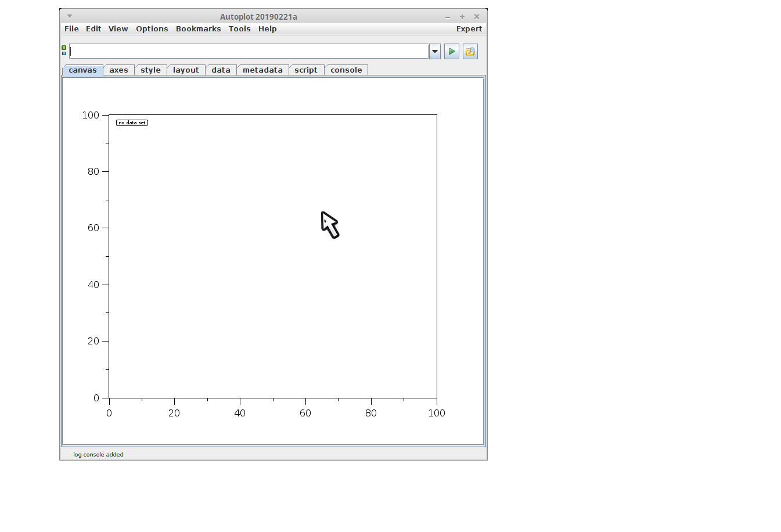Open the Bookmarks menu
This screenshot has width=781, height=532.
click(x=198, y=29)
